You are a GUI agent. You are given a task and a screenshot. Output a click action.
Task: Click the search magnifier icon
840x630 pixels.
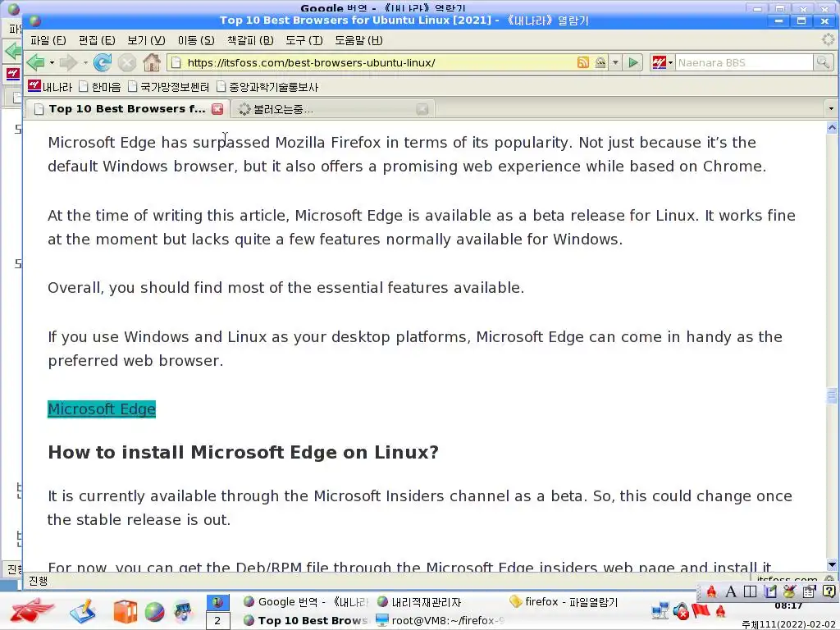(822, 62)
